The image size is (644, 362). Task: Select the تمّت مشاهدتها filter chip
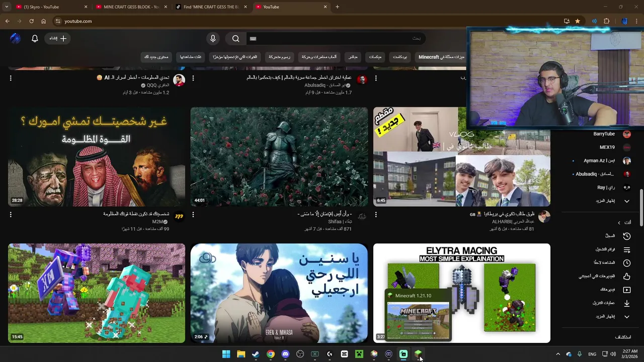(x=191, y=57)
